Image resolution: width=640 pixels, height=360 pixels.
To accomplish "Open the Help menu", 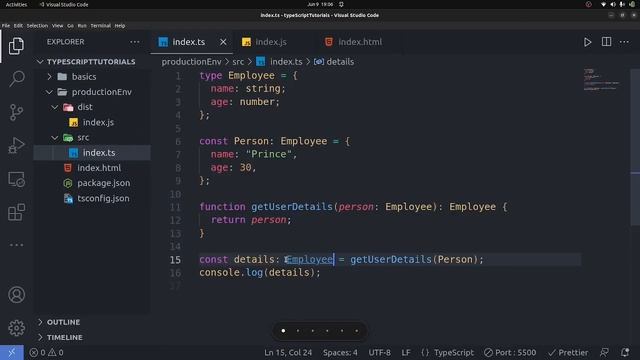I will tap(120, 25).
